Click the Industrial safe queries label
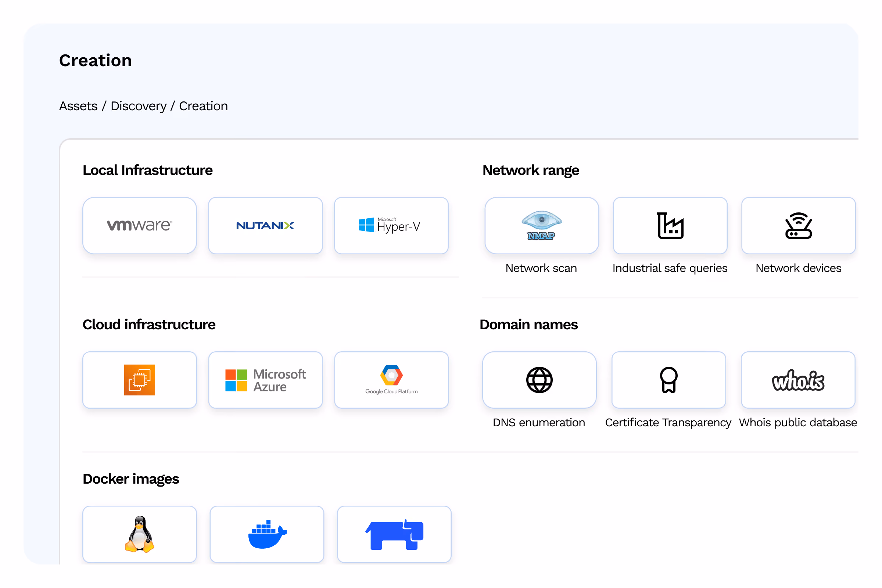Screen dimensions: 882x588 coord(670,268)
